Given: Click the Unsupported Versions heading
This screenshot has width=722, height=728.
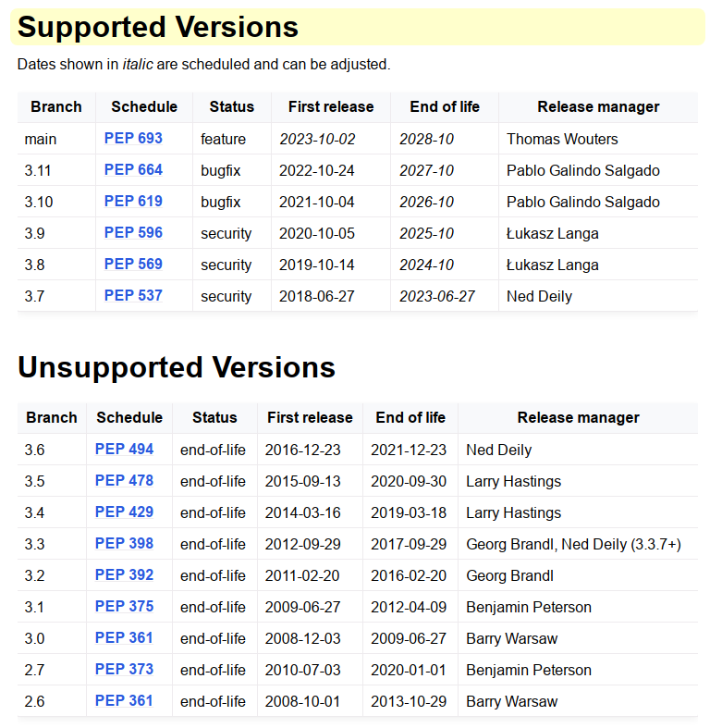Looking at the screenshot, I should [x=177, y=367].
